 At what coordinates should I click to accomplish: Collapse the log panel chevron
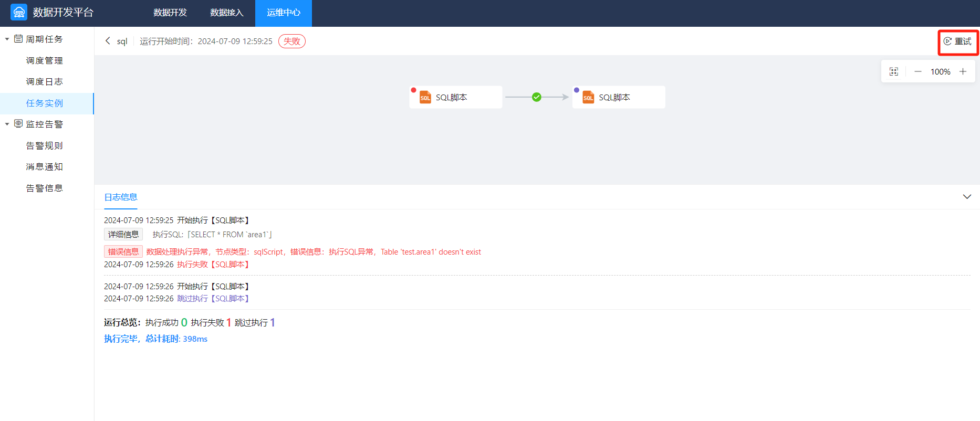(967, 197)
